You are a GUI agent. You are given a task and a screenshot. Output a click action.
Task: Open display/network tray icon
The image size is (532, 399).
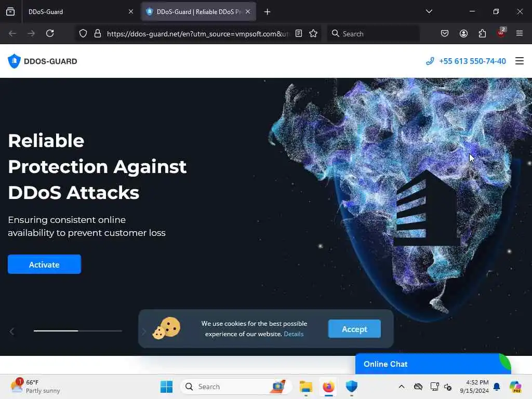[x=435, y=387]
